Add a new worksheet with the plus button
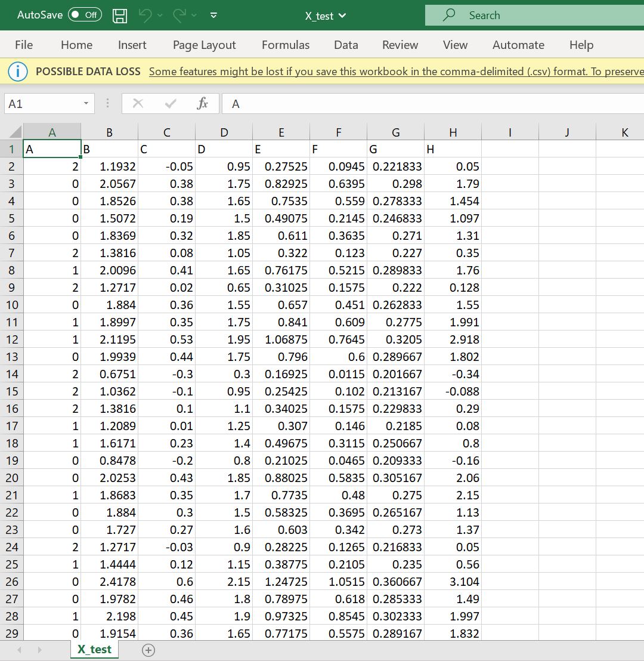The height and width of the screenshot is (661, 644). click(148, 649)
